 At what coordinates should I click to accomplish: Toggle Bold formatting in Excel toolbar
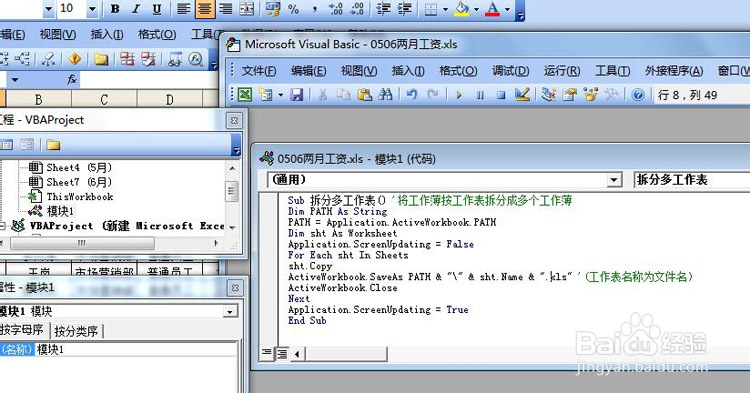[x=115, y=9]
